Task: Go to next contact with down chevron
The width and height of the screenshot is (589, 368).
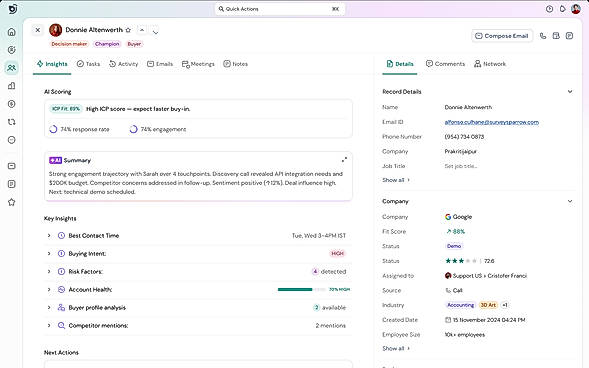Action: [155, 32]
